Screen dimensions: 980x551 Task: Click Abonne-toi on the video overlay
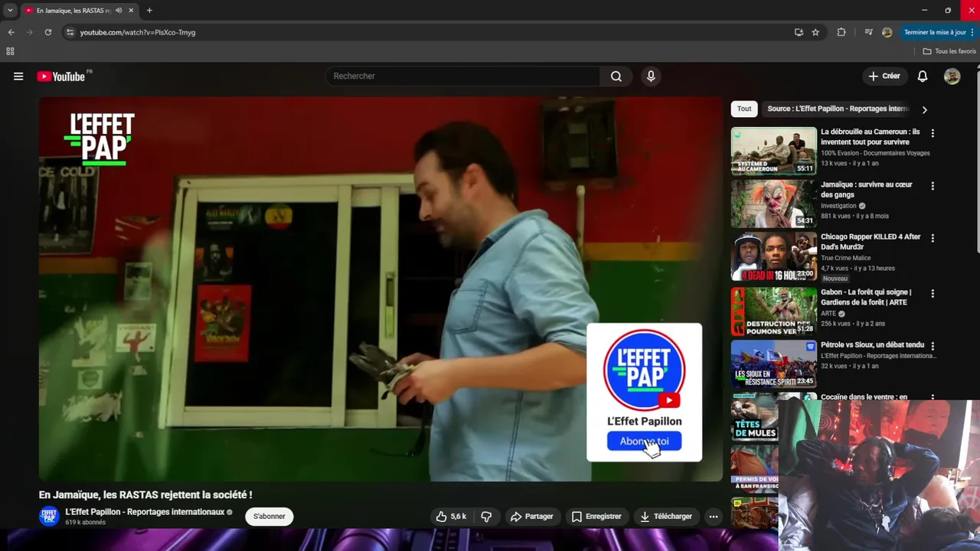point(644,441)
